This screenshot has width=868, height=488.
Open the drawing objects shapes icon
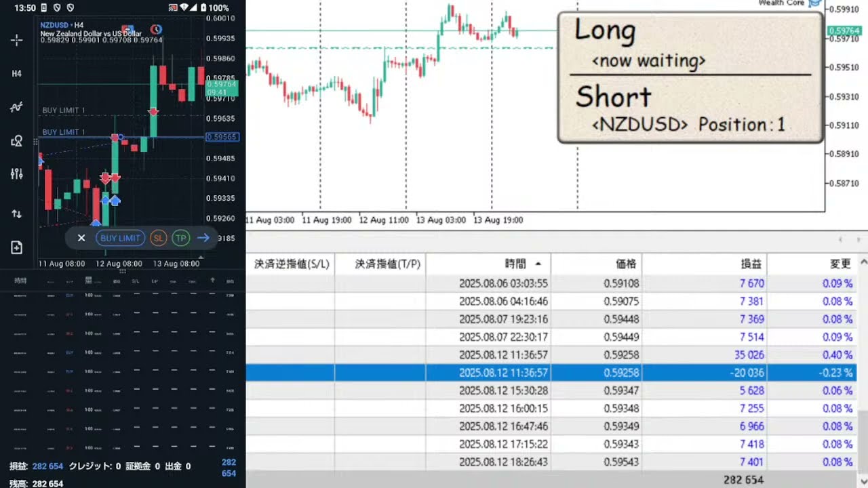click(17, 141)
